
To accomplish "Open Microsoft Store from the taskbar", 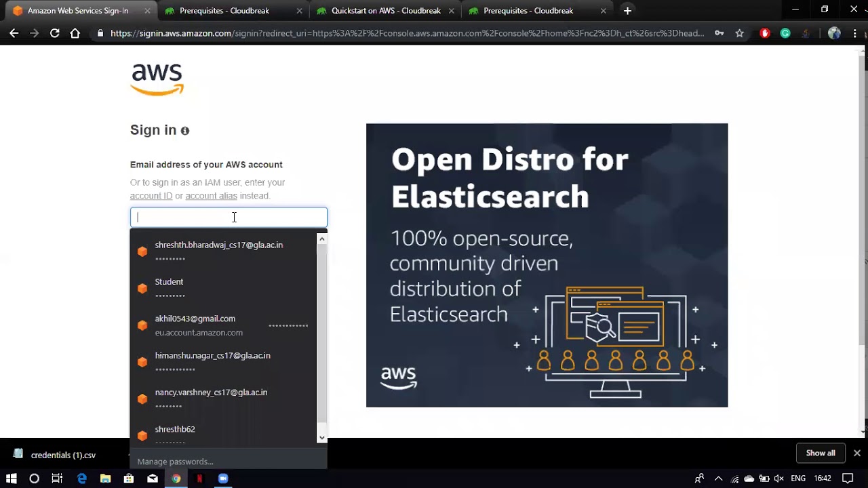I will pos(129,479).
